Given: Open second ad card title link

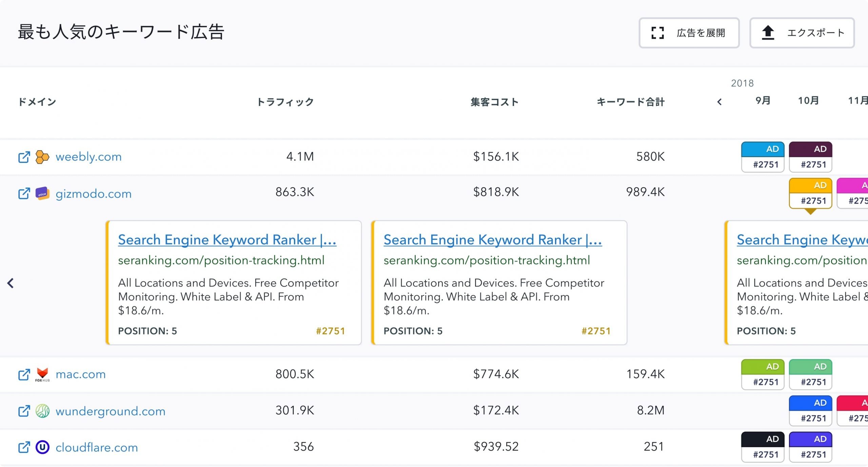Looking at the screenshot, I should click(x=493, y=240).
